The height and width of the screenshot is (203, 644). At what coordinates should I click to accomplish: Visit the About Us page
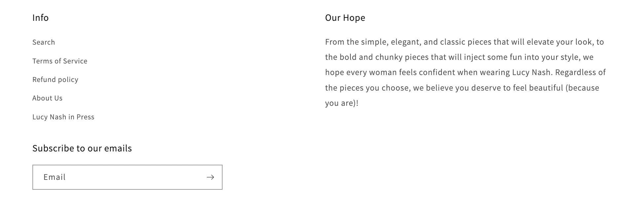click(x=47, y=98)
